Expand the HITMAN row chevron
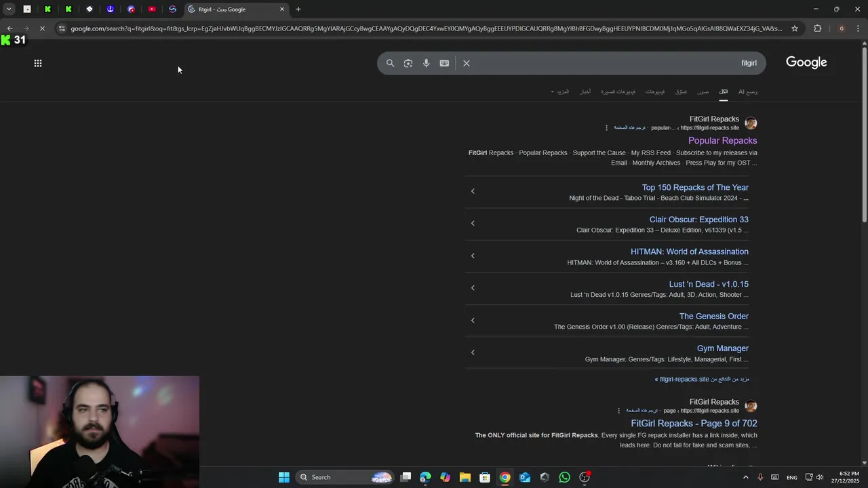 tap(473, 256)
